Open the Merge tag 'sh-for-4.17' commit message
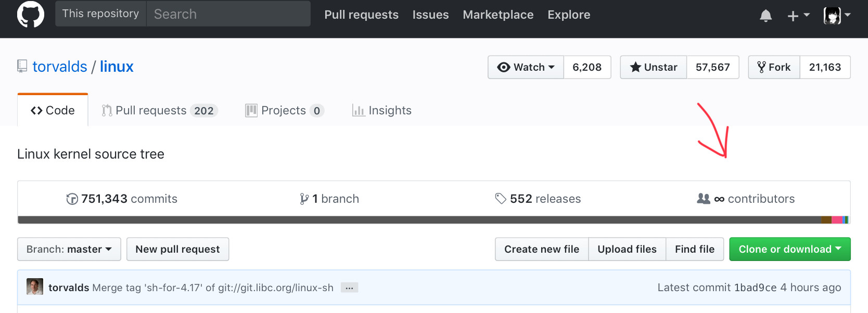 point(213,288)
